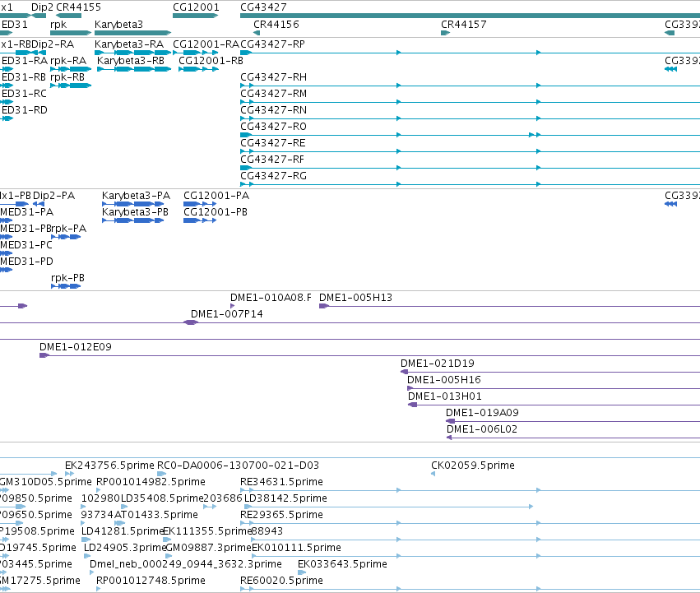
Task: Select EST EK010111.5prime
Action: coord(476,556)
